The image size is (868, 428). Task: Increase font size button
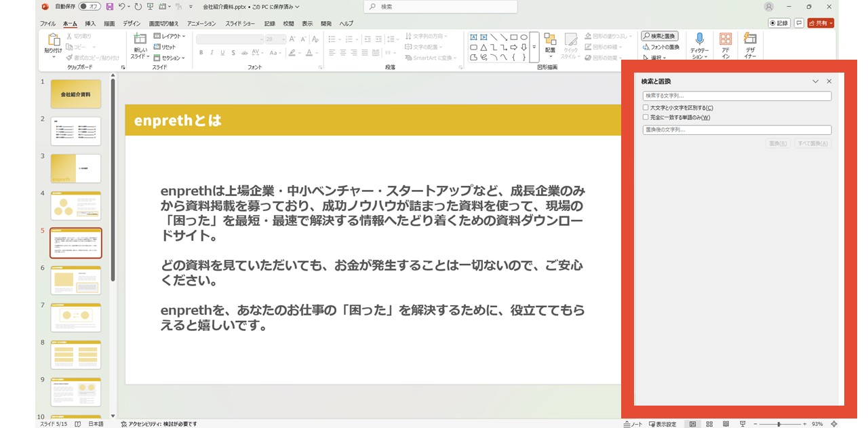tap(293, 39)
